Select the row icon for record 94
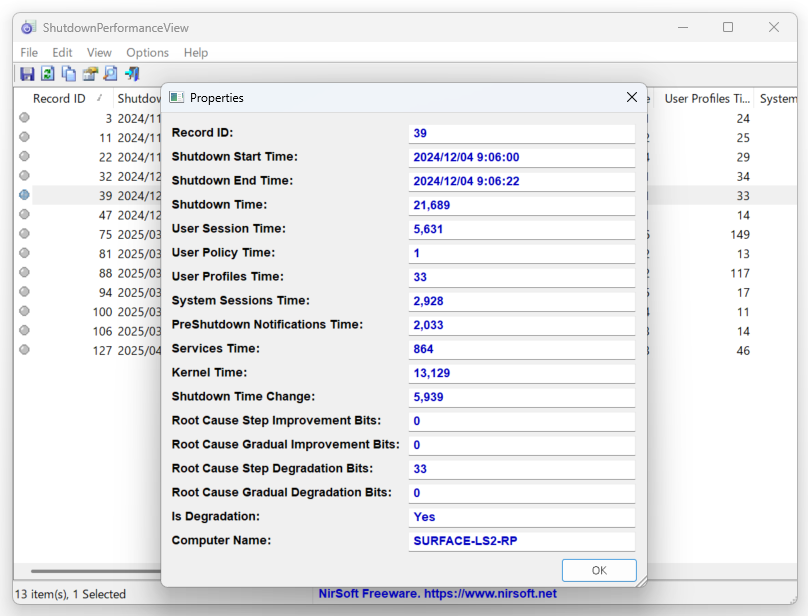Image resolution: width=808 pixels, height=616 pixels. 24,292
